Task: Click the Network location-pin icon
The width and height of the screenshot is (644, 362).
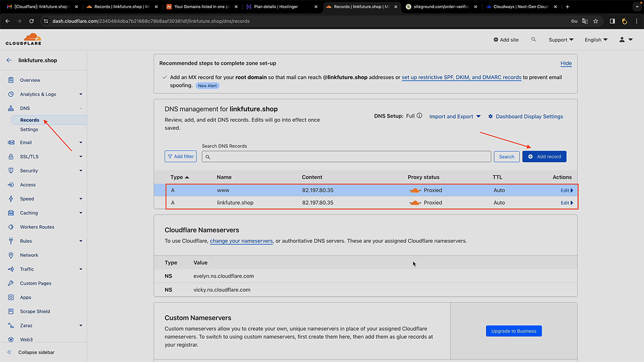Action: click(x=11, y=255)
